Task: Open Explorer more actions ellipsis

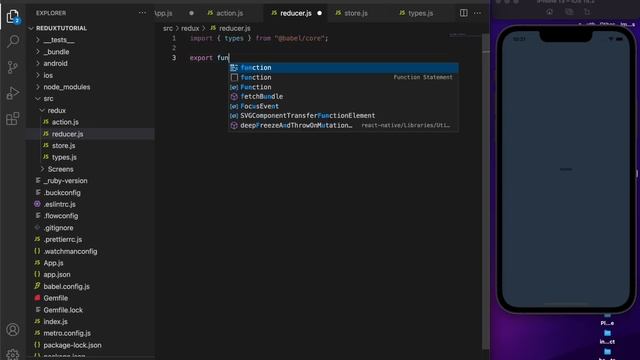Action: point(142,13)
